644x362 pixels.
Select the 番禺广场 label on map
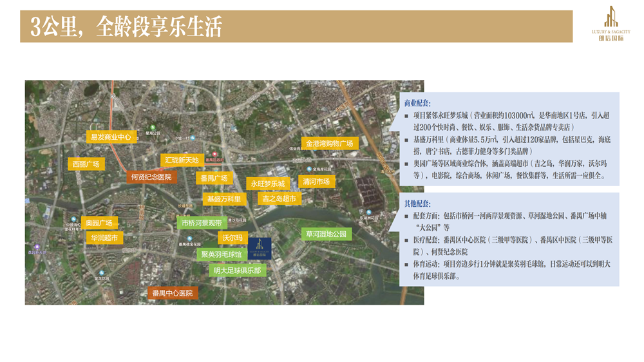coord(214,178)
